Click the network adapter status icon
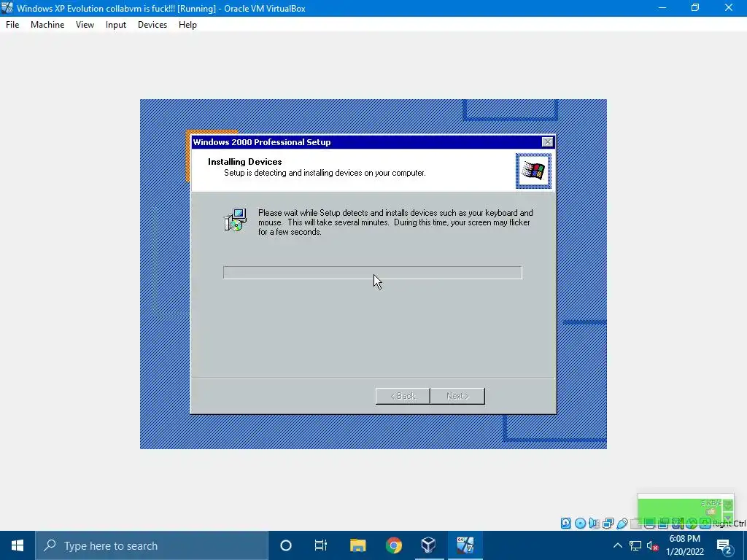The height and width of the screenshot is (560, 747). (608, 524)
